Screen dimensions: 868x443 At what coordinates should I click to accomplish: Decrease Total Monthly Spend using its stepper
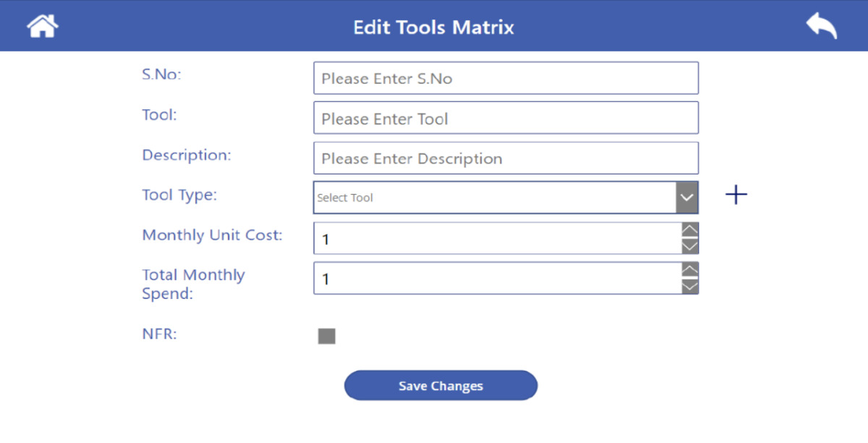click(689, 285)
